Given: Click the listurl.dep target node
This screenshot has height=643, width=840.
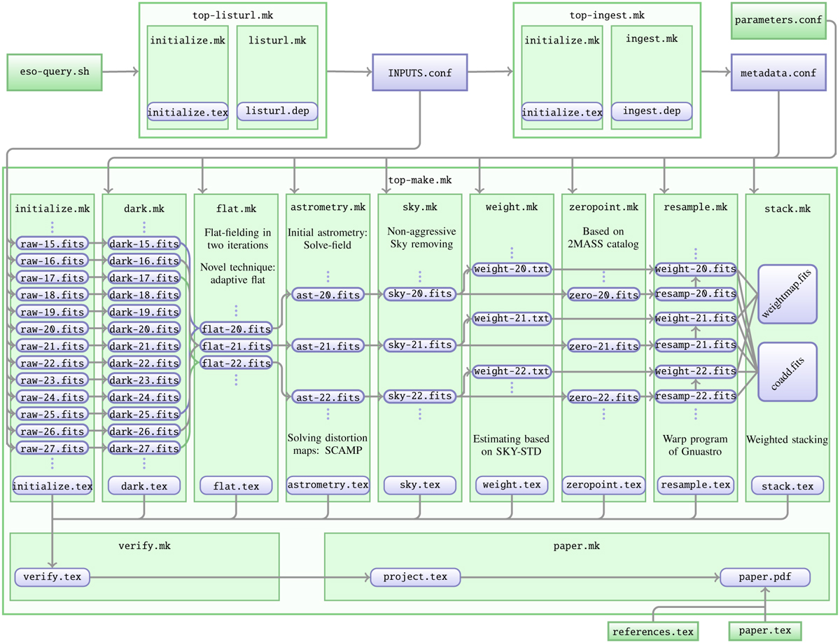Looking at the screenshot, I should (x=277, y=111).
